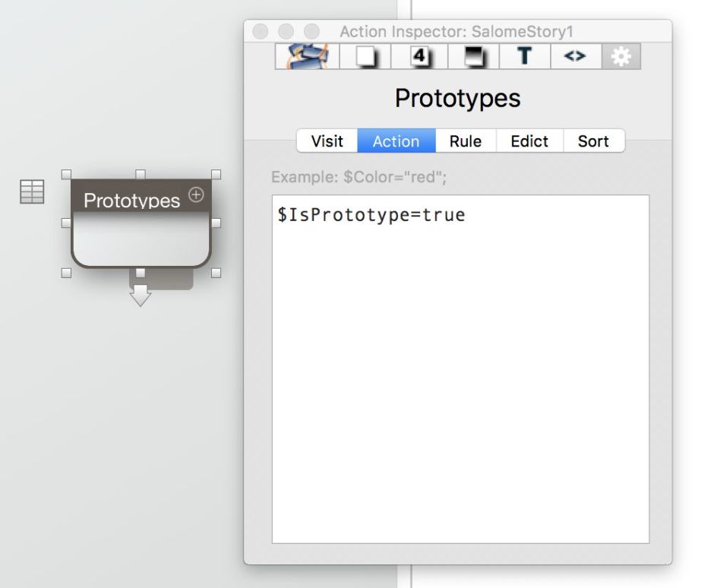
Task: Click the plus circle on Prototypes note
Action: pyautogui.click(x=196, y=195)
